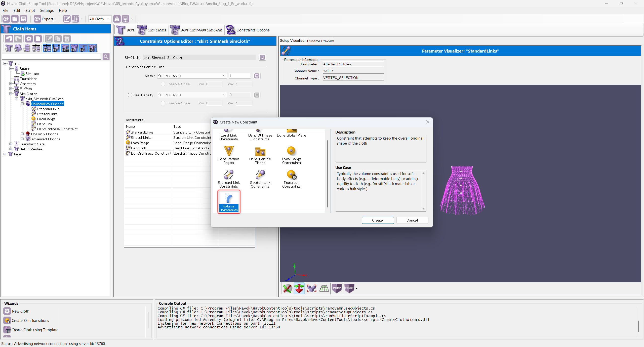
Task: Click the import arrow icon in main toolbar
Action: [6, 19]
